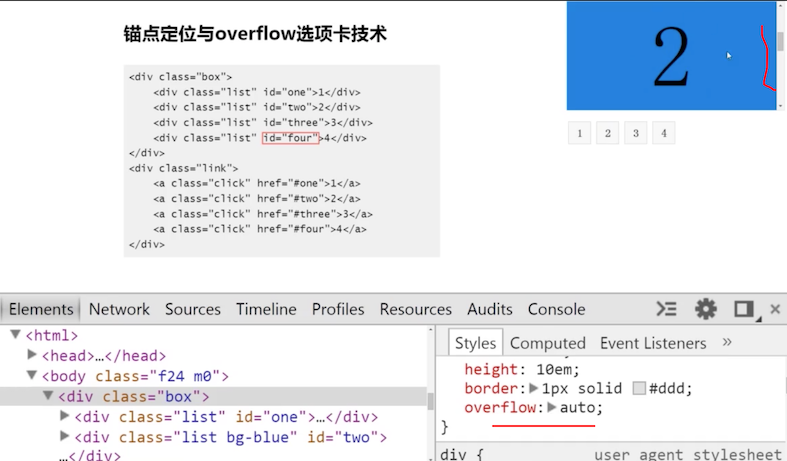Click the page heading about overflow
Image resolution: width=787 pixels, height=461 pixels.
(255, 34)
